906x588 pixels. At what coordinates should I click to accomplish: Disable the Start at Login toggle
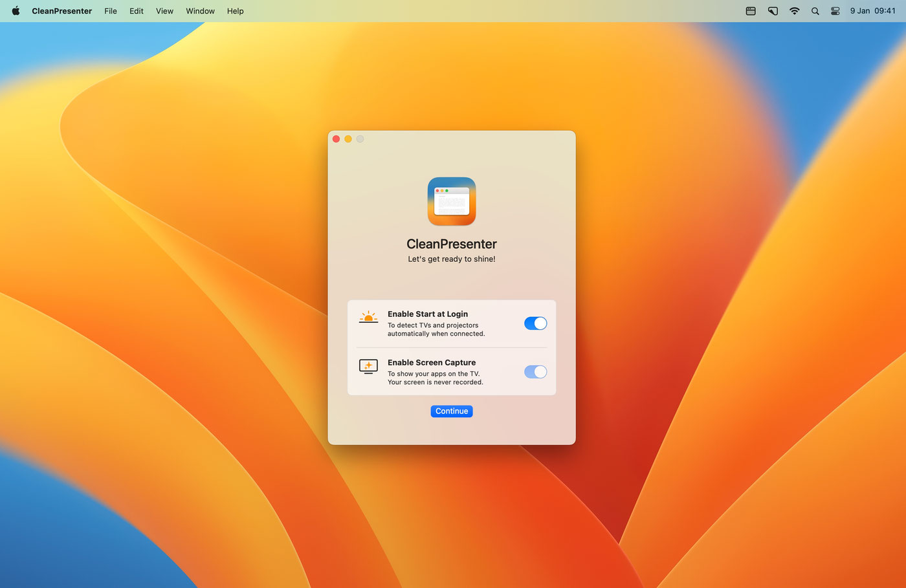535,323
